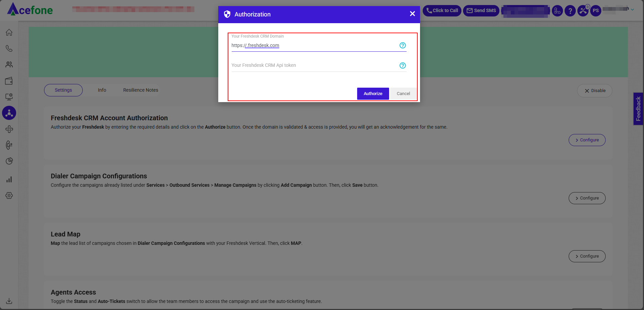644x310 pixels.
Task: Click the softphone dialer icon in header
Action: click(x=557, y=11)
